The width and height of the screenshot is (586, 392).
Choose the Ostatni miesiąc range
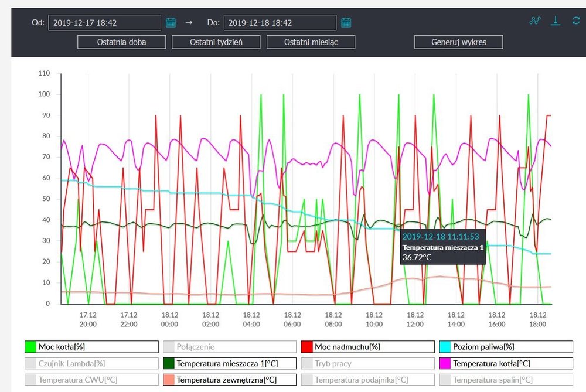(x=311, y=42)
